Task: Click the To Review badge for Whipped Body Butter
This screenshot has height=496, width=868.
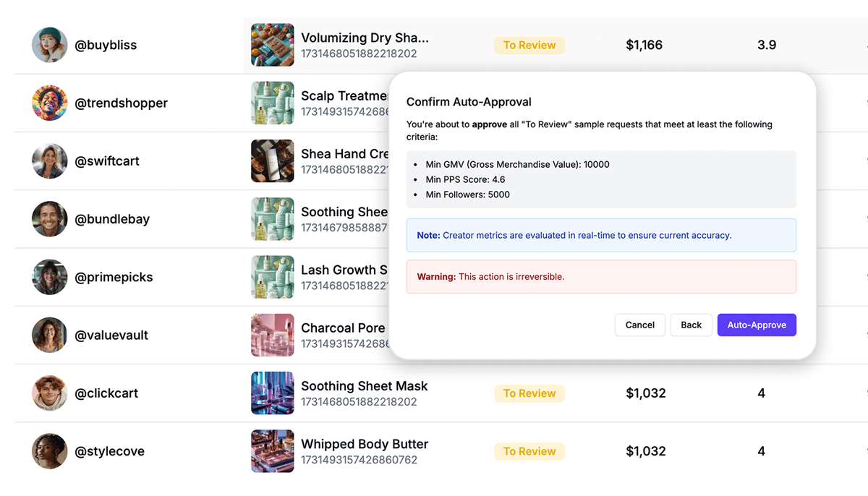Action: tap(529, 450)
